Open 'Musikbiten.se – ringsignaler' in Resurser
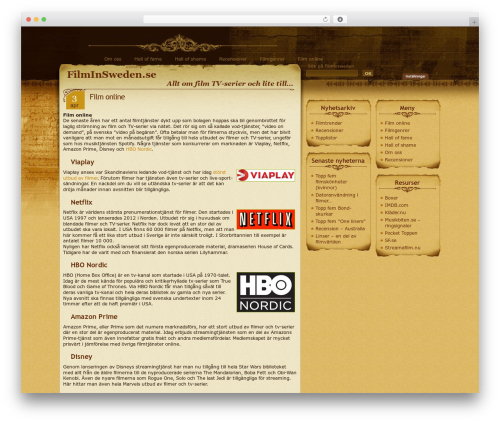This screenshot has height=423, width=500. tap(402, 223)
